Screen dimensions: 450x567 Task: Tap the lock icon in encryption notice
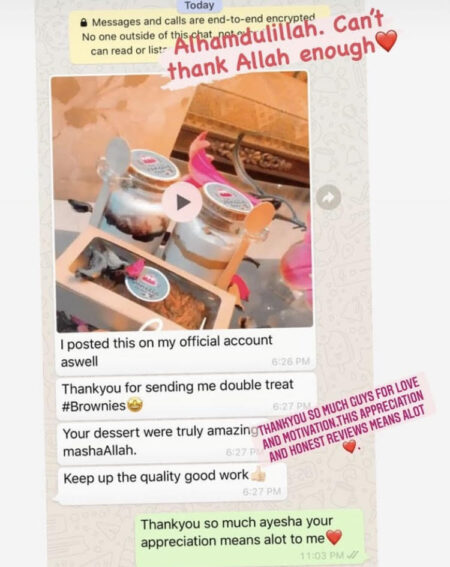(x=84, y=23)
